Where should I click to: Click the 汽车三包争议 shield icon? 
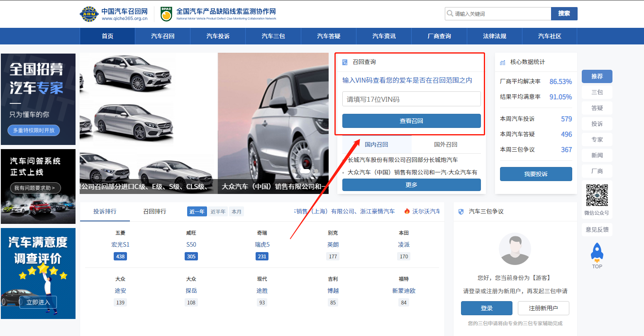click(461, 211)
